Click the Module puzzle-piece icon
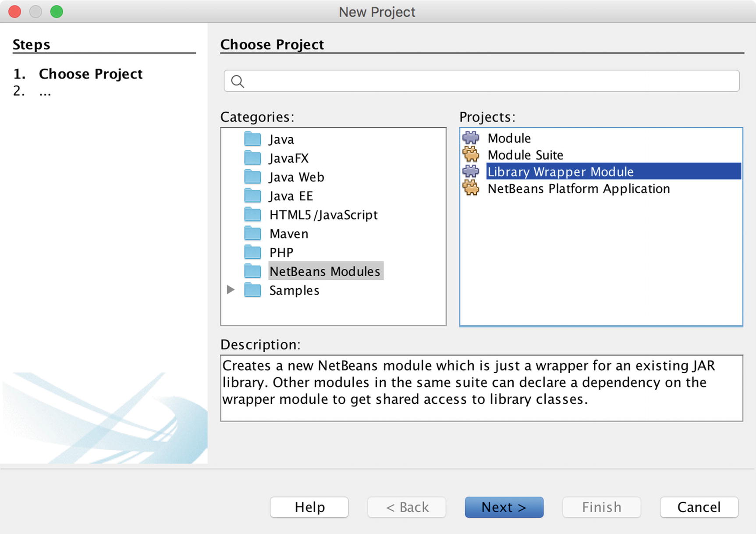 click(x=471, y=138)
